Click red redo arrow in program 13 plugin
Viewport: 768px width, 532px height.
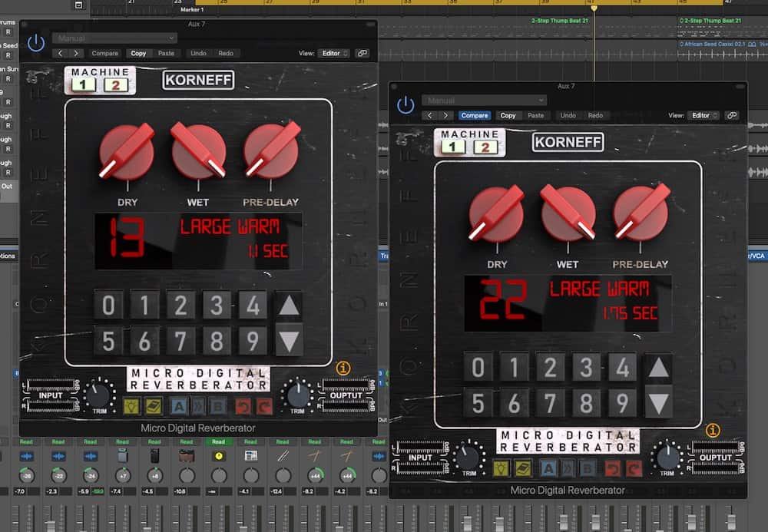click(264, 406)
